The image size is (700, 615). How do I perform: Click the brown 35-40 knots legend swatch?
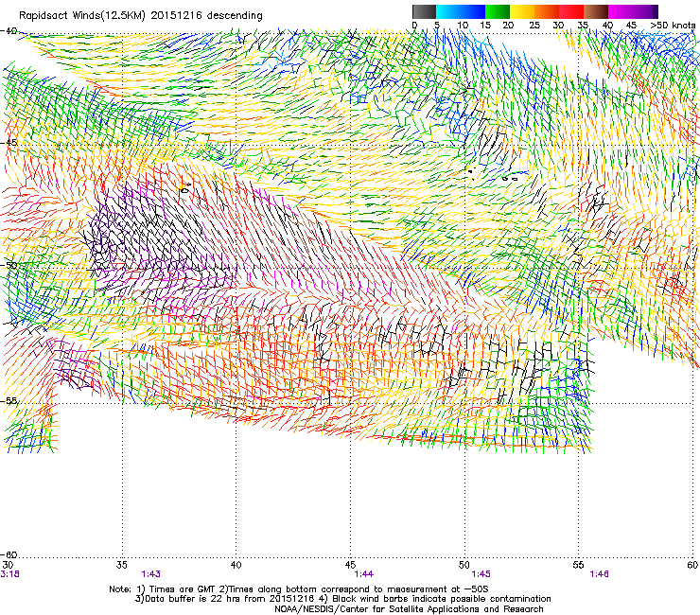(596, 11)
